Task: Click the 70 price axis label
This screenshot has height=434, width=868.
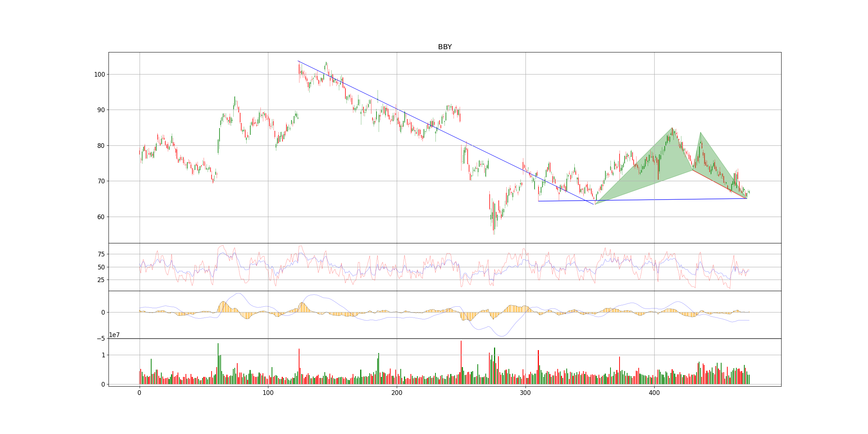Action: click(x=101, y=181)
